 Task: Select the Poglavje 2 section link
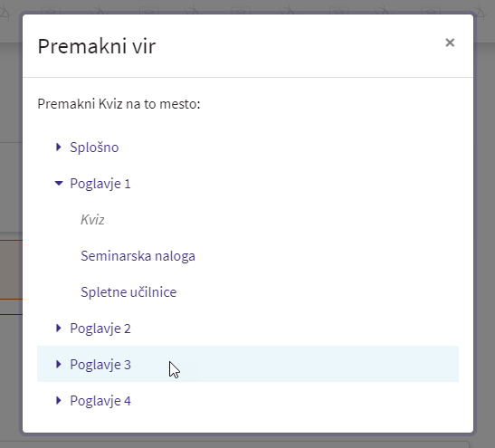100,329
